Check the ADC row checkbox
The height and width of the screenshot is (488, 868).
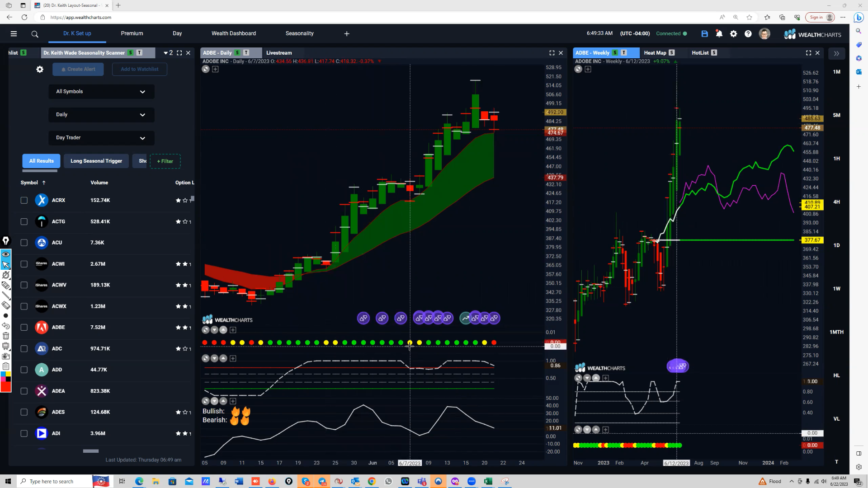(24, 348)
